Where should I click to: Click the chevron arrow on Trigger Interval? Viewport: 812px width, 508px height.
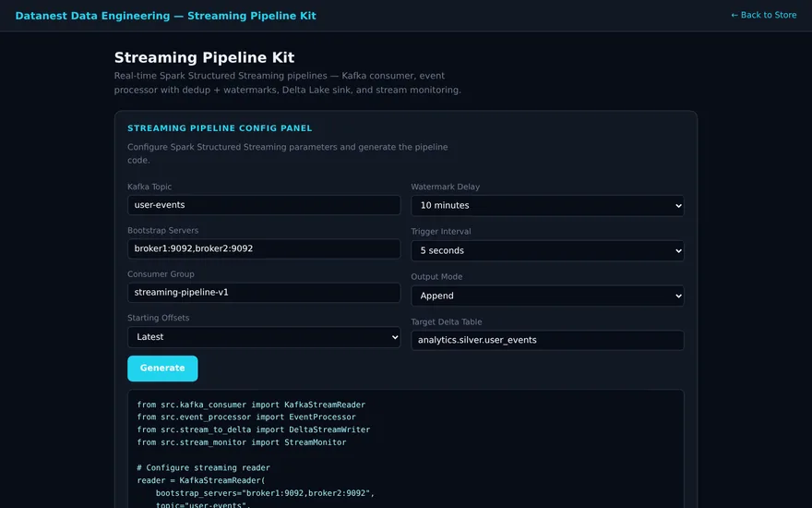(678, 251)
